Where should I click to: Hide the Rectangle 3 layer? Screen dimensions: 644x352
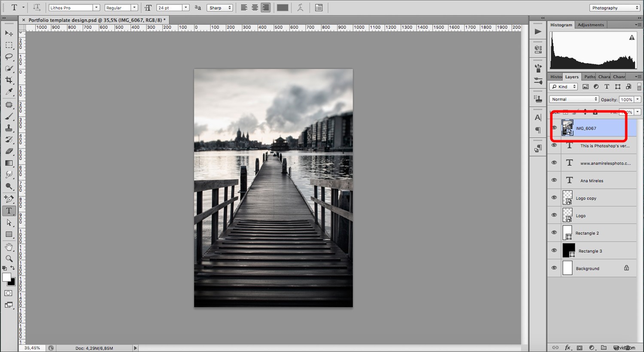coord(554,250)
